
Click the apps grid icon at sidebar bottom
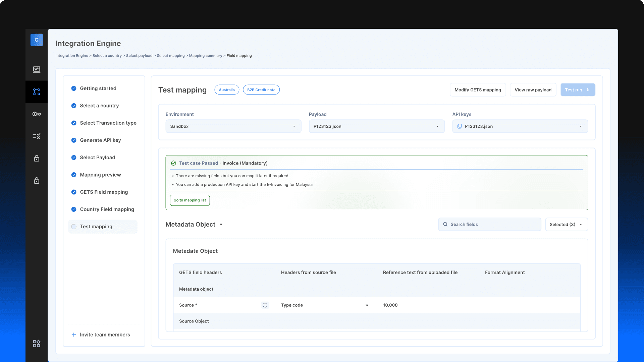tap(37, 344)
